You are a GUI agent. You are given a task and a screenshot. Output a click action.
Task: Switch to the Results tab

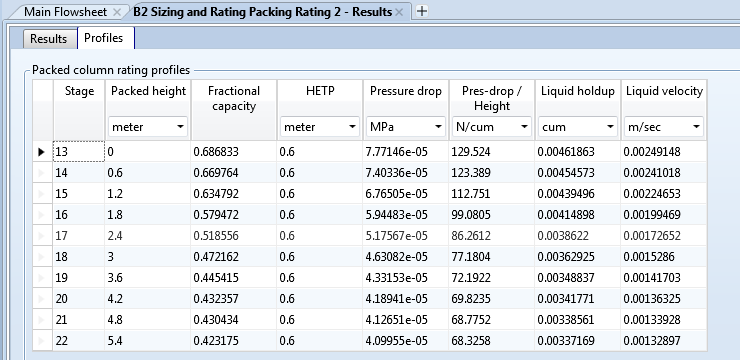[x=49, y=39]
